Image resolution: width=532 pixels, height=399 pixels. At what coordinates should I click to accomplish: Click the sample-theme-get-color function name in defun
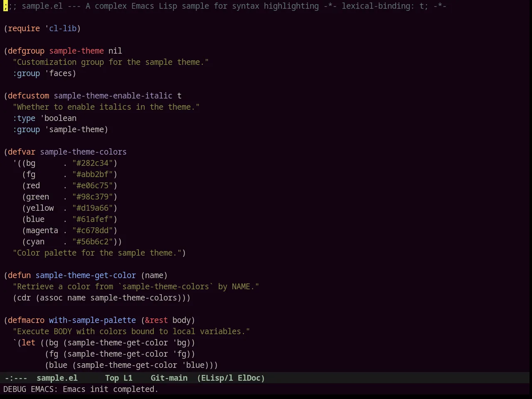(x=86, y=275)
